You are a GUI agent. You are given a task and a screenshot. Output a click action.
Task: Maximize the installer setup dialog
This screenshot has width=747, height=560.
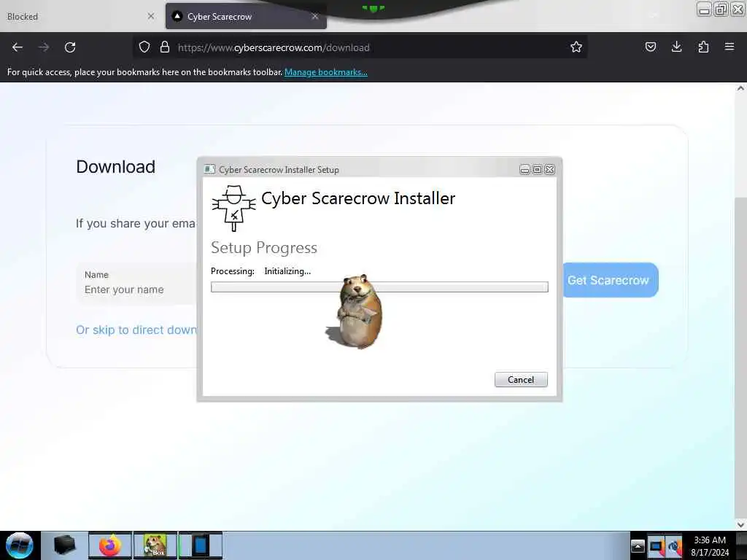537,169
